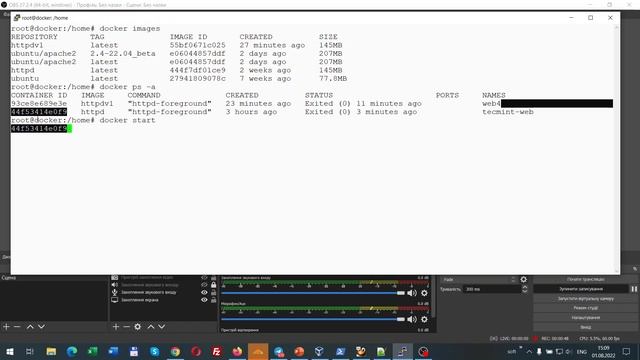Adjust transition duration stepper arrows
Viewport: 640px width, 360px height.
[524, 289]
